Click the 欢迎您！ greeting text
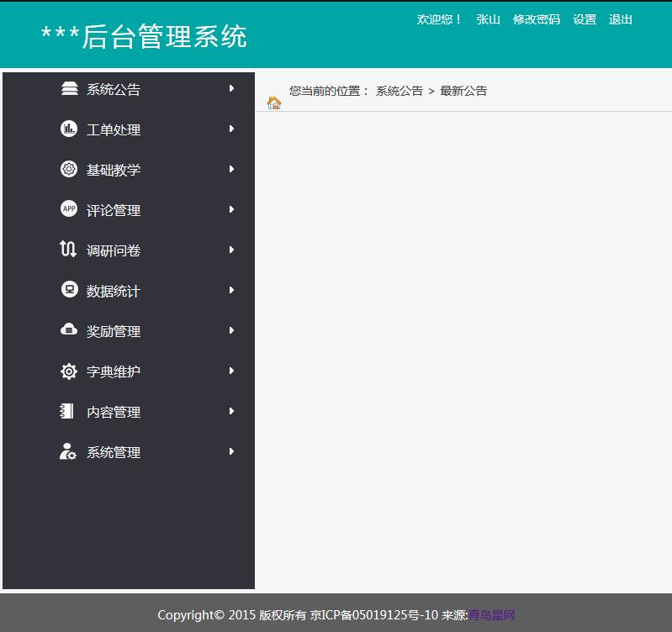 (439, 19)
